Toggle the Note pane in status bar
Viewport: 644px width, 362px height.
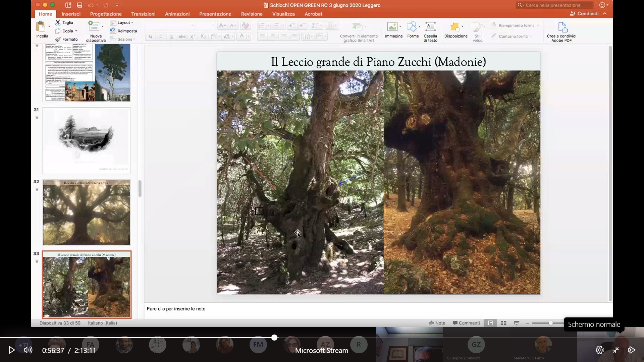pyautogui.click(x=437, y=323)
